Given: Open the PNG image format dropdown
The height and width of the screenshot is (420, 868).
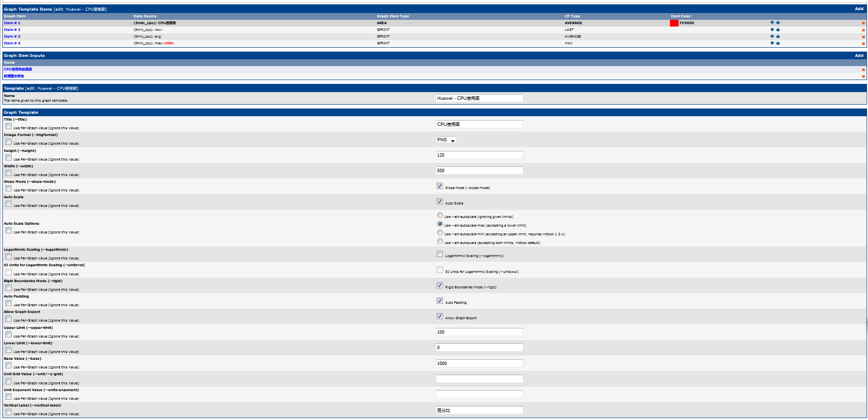Looking at the screenshot, I should (446, 140).
